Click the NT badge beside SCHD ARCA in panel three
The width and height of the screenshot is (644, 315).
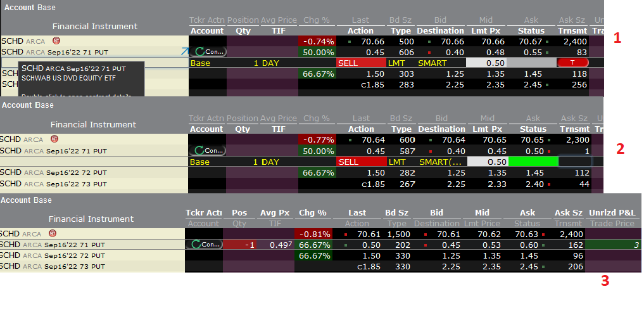(53, 233)
